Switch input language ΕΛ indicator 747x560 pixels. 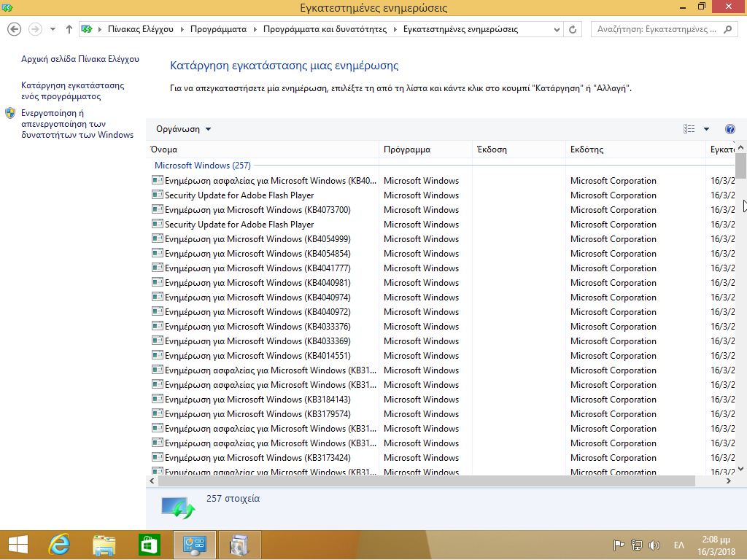pos(679,545)
